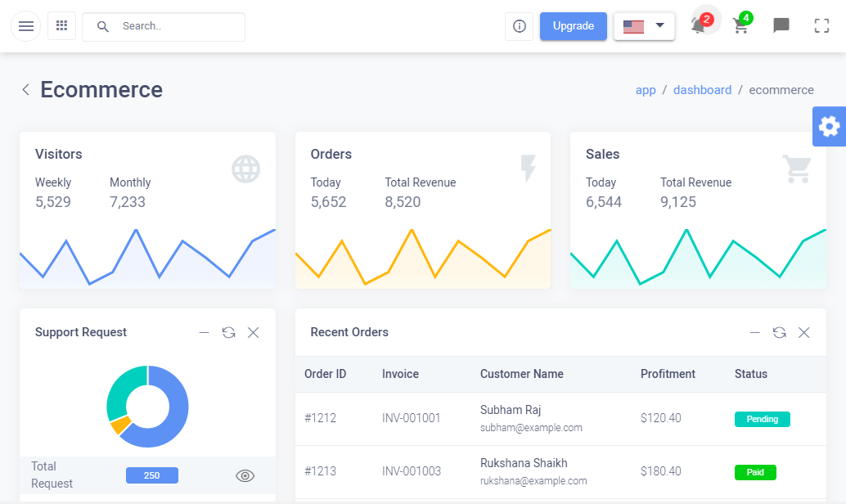Focus the Search input field
Viewport: 846px width, 504px height.
tap(164, 26)
